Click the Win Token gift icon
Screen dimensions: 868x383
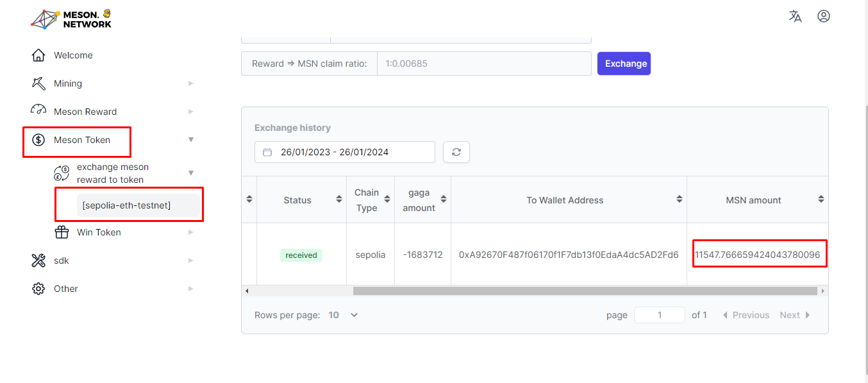click(x=62, y=232)
